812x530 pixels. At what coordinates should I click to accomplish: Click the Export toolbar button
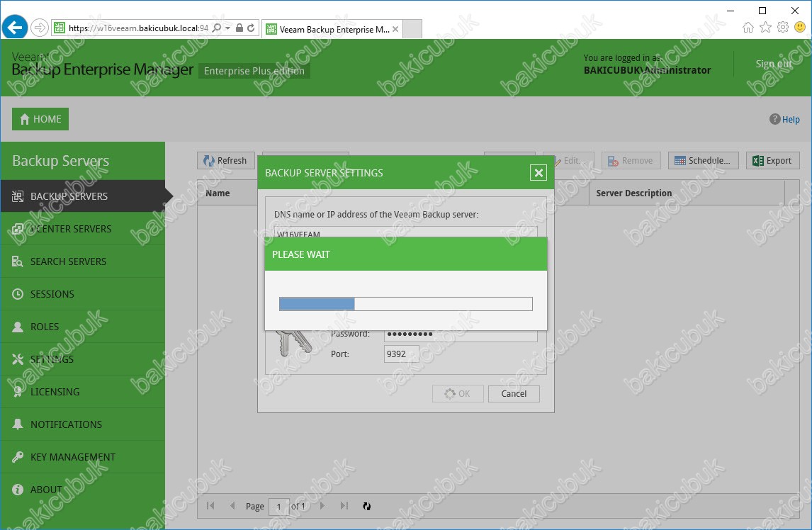pyautogui.click(x=772, y=161)
